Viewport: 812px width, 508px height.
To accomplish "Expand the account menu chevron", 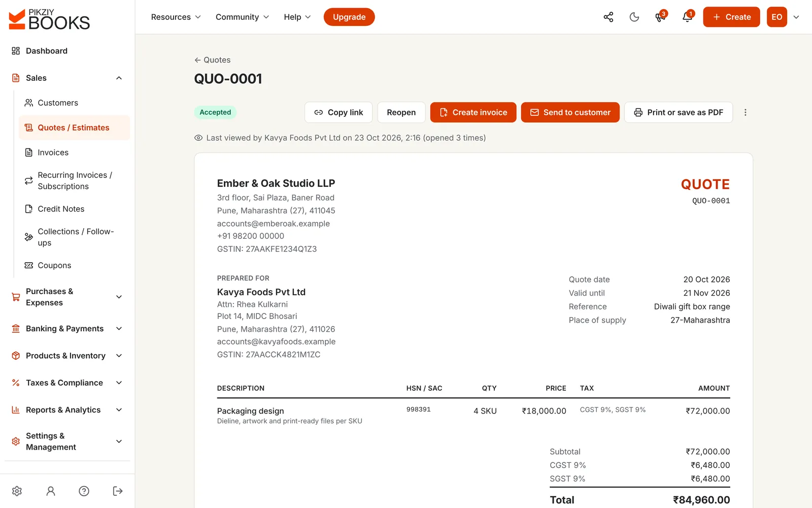I will point(796,17).
